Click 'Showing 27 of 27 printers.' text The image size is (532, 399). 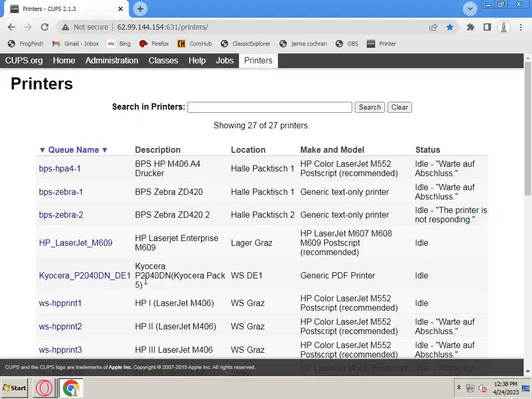coord(262,126)
